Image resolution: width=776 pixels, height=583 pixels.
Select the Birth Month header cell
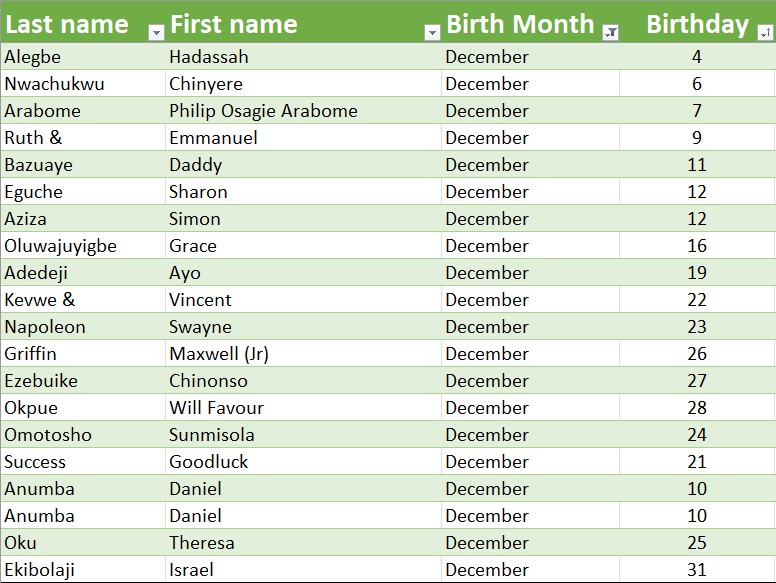(x=520, y=24)
